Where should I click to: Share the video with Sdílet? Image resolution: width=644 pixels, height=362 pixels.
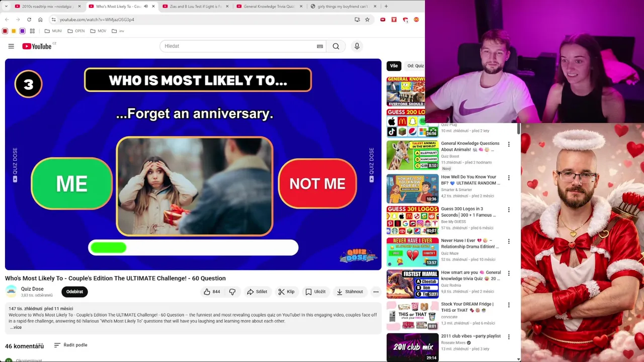click(x=257, y=292)
